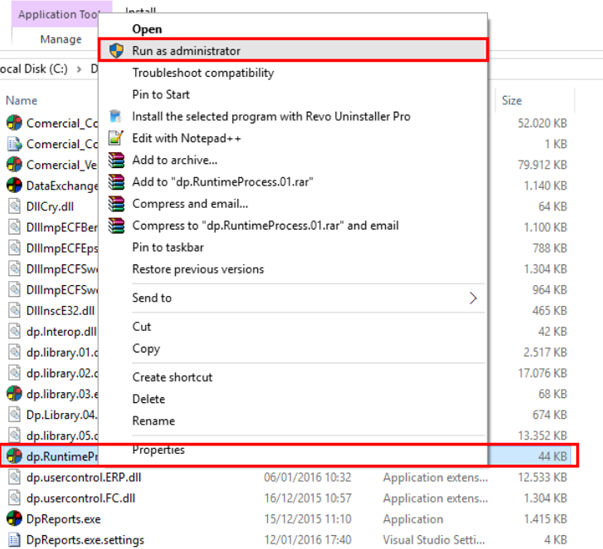Select Pin to taskbar menu entry
This screenshot has height=549, width=603.
[167, 247]
